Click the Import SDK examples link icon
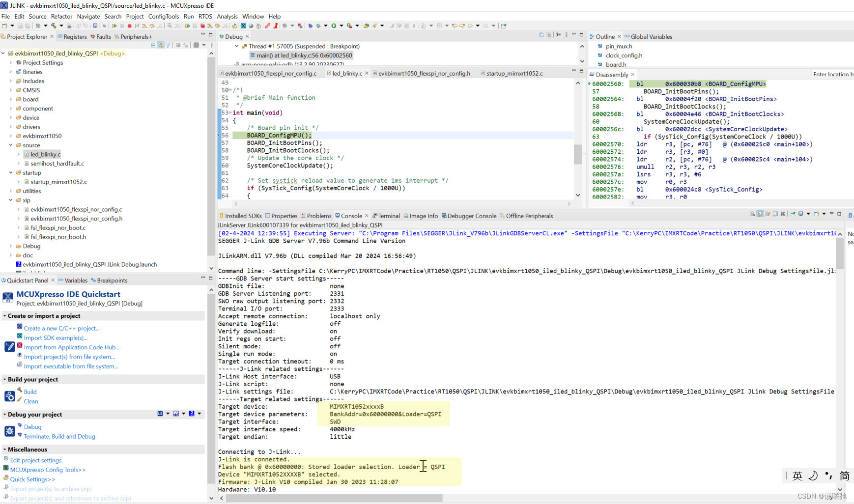Viewport: 854px width, 504px height. click(x=20, y=336)
